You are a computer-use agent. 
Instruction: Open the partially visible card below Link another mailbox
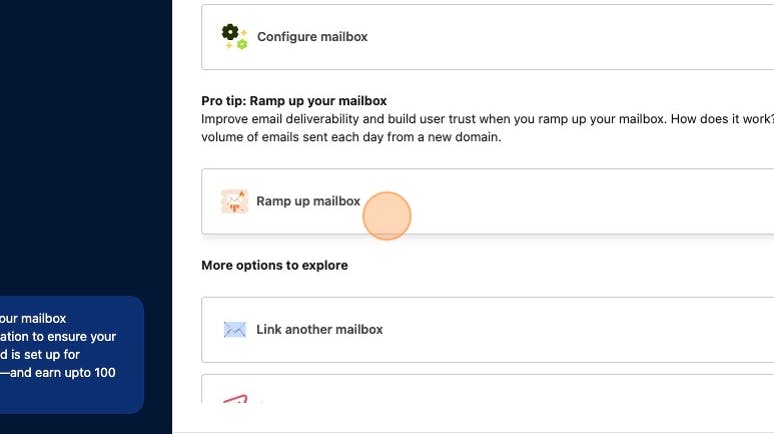point(488,389)
